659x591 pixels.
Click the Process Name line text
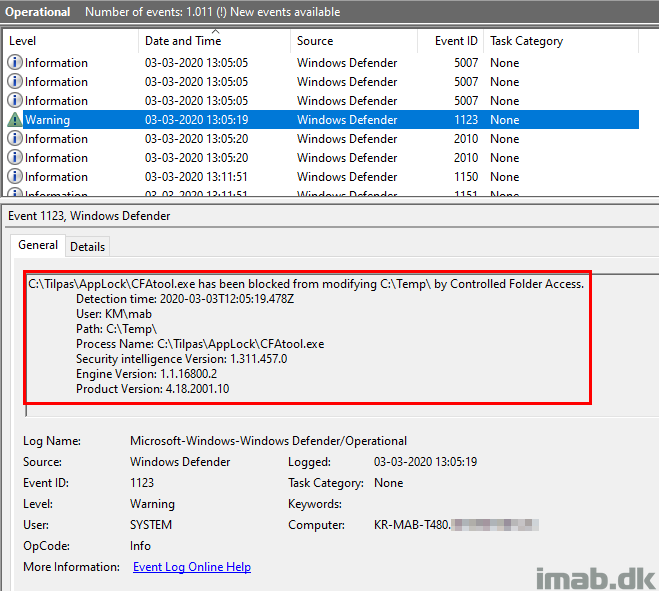(x=200, y=344)
